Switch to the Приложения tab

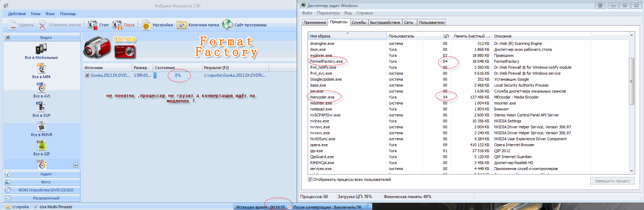click(x=315, y=22)
